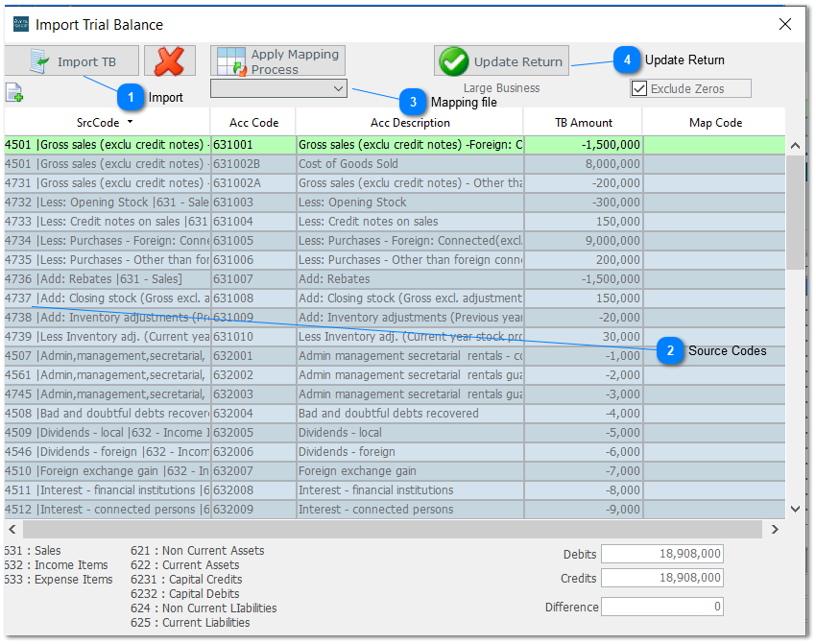
Task: Select the highlighted Gross sales row
Action: pos(384,144)
